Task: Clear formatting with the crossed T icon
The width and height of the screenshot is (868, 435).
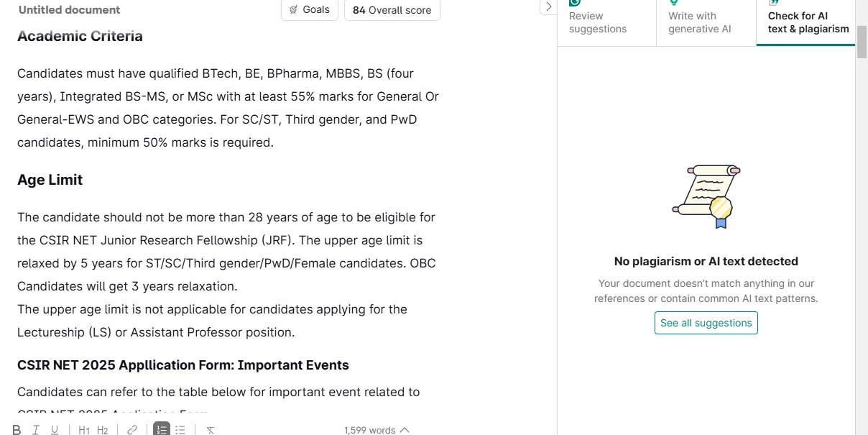Action: (x=210, y=430)
